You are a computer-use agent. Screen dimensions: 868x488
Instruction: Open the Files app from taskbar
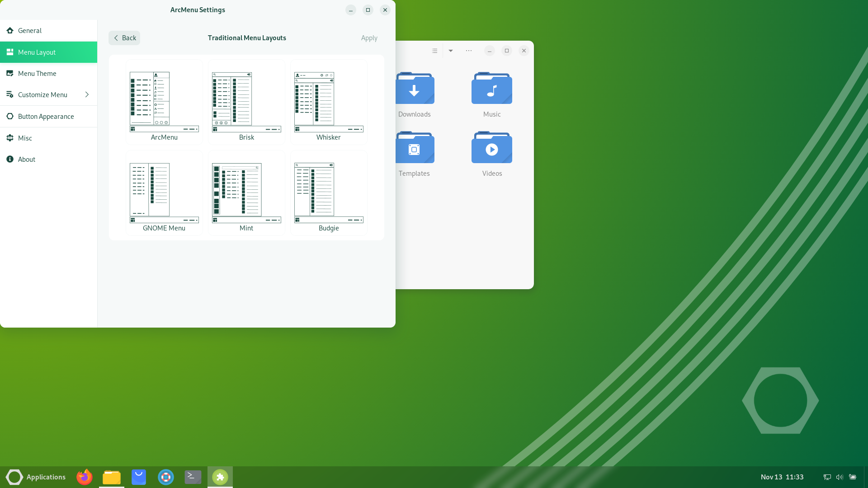tap(112, 477)
